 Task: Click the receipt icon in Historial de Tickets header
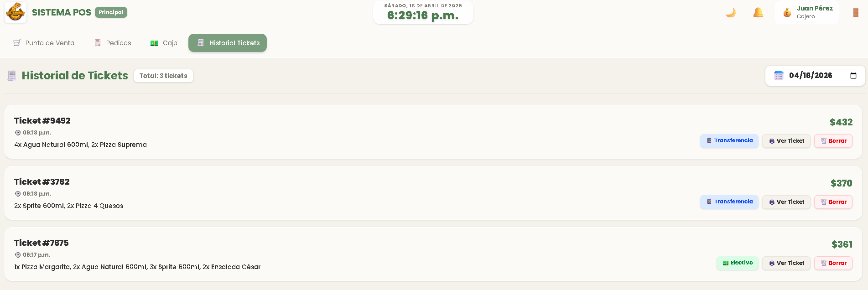click(11, 76)
